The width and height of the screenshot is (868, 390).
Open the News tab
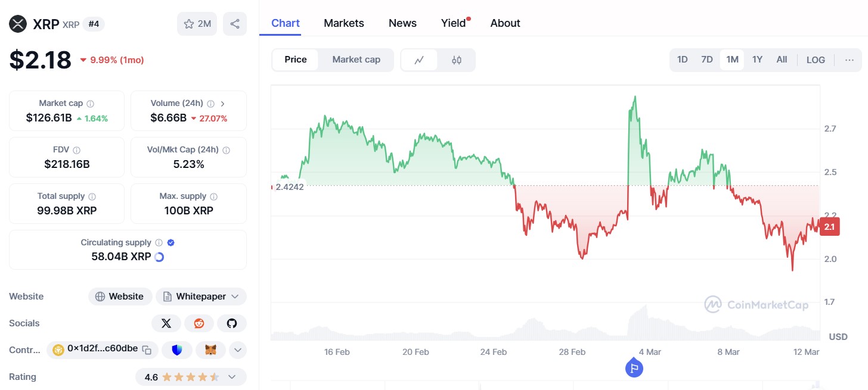tap(402, 23)
